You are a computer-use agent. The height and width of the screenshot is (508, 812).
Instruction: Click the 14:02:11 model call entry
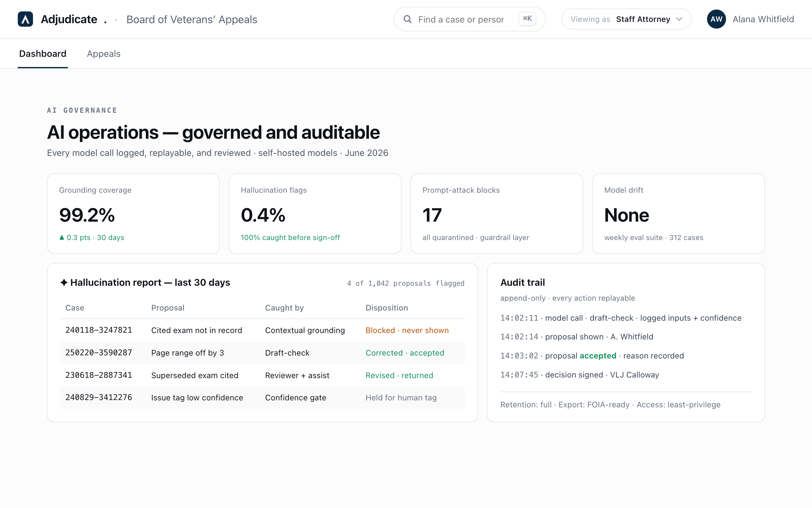tap(621, 318)
